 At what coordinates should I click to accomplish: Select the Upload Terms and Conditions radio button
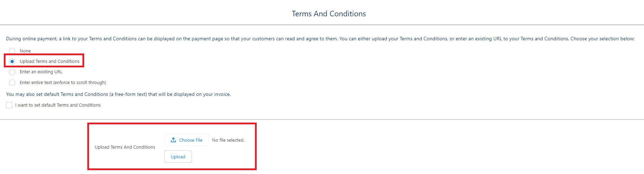(12, 61)
